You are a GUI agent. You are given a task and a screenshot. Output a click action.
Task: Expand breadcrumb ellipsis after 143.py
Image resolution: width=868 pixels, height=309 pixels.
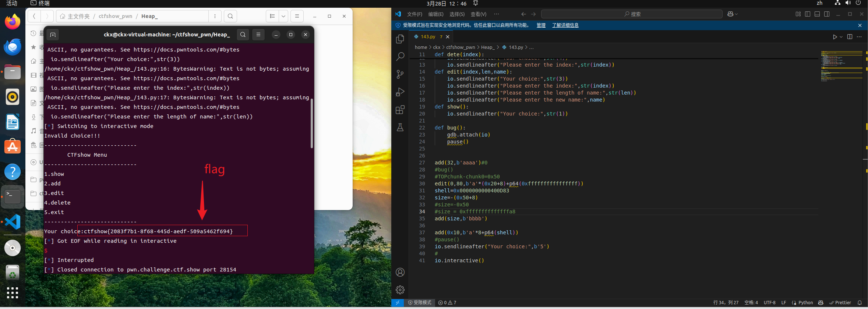point(532,47)
